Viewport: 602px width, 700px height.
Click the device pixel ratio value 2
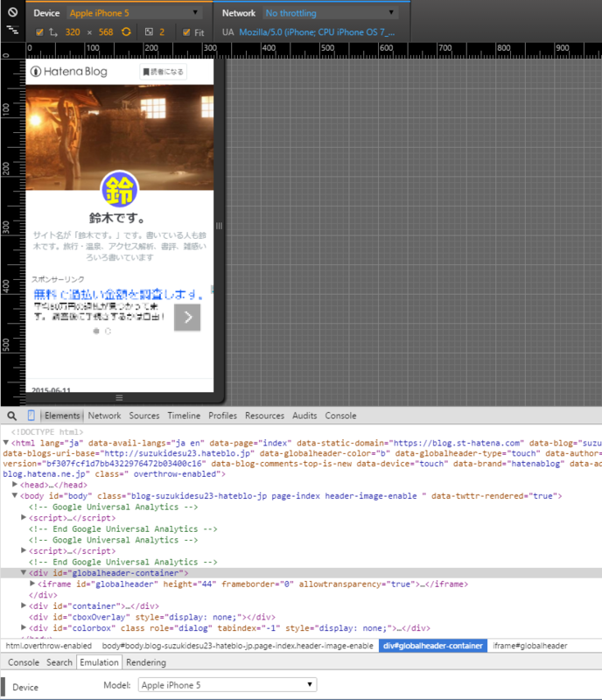tap(162, 32)
